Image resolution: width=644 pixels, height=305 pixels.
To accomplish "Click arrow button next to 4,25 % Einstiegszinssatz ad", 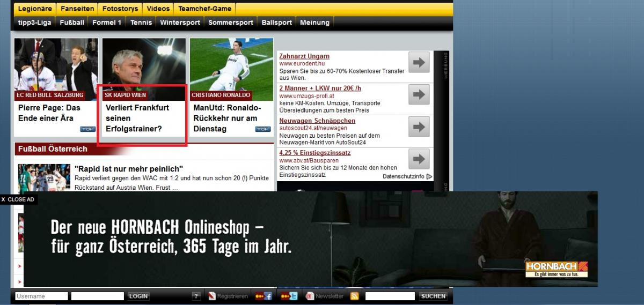I will (x=419, y=159).
